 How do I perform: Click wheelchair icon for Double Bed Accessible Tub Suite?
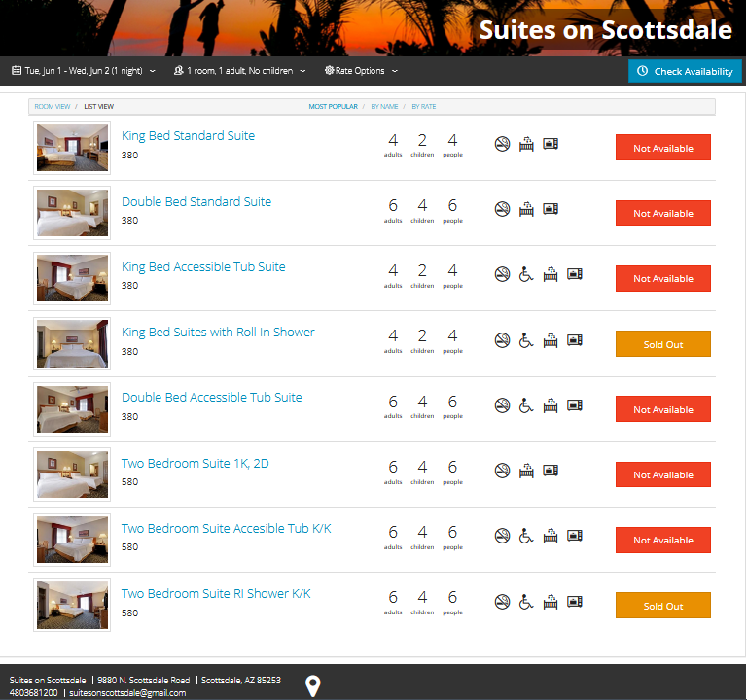(526, 405)
